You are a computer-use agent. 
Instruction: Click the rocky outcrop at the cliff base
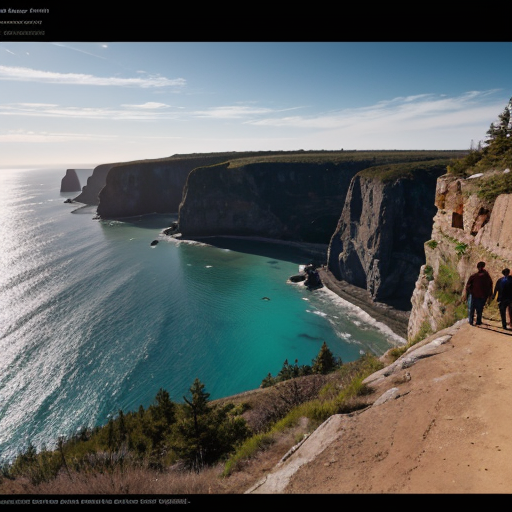pos(307,277)
